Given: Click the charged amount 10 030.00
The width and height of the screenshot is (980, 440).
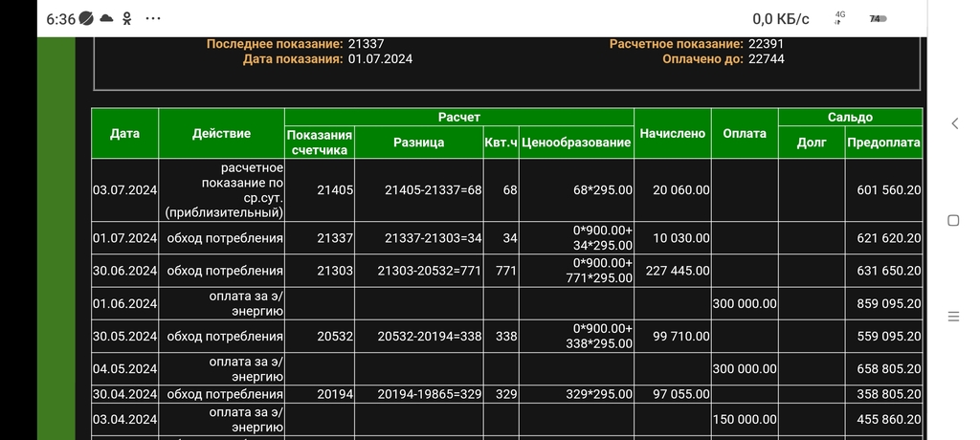Looking at the screenshot, I should point(673,238).
